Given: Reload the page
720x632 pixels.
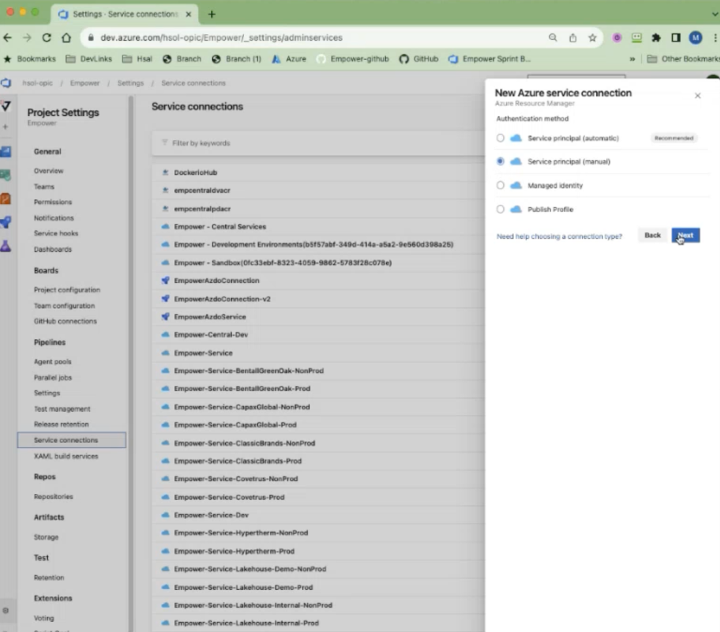Looking at the screenshot, I should click(x=46, y=38).
